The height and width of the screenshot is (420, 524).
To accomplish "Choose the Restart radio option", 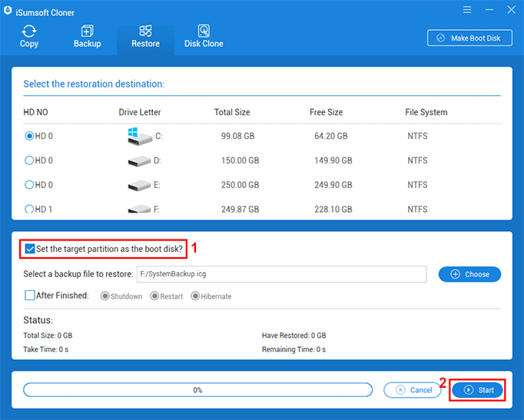I will click(x=154, y=296).
